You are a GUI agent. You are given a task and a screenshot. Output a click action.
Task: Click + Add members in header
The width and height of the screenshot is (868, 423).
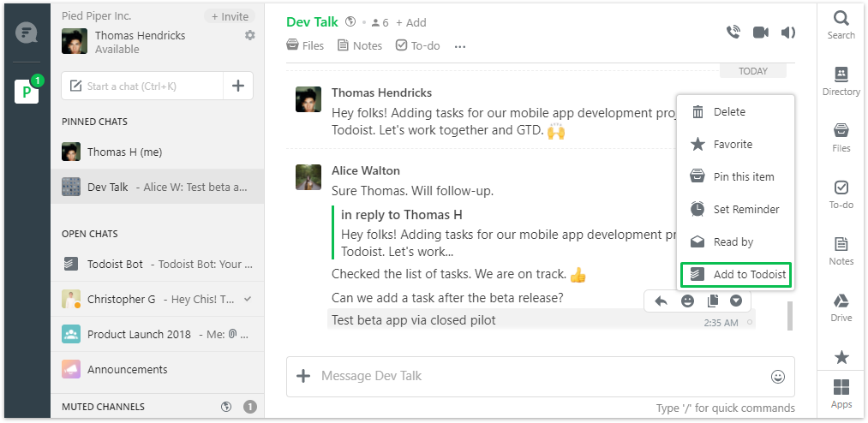tap(410, 22)
